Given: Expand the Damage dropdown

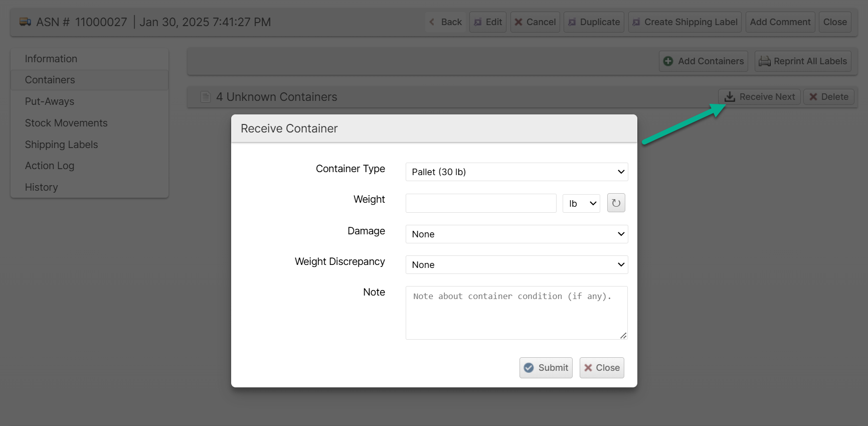Looking at the screenshot, I should [516, 234].
